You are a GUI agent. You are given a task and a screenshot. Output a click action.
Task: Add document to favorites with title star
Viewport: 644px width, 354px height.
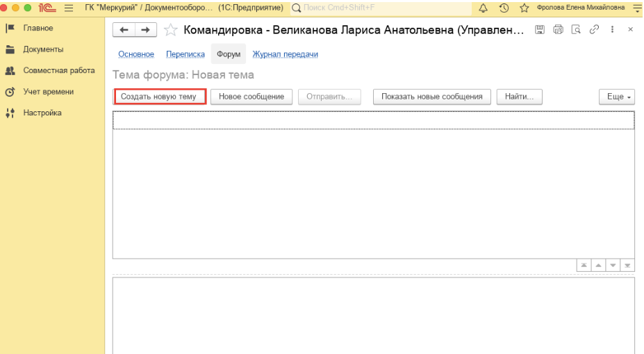coord(170,30)
